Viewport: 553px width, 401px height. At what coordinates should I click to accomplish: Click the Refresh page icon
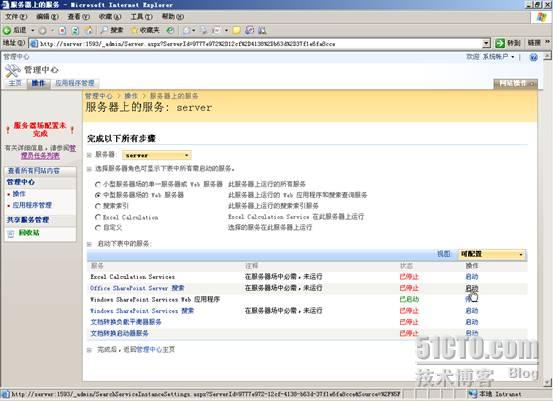click(x=75, y=31)
